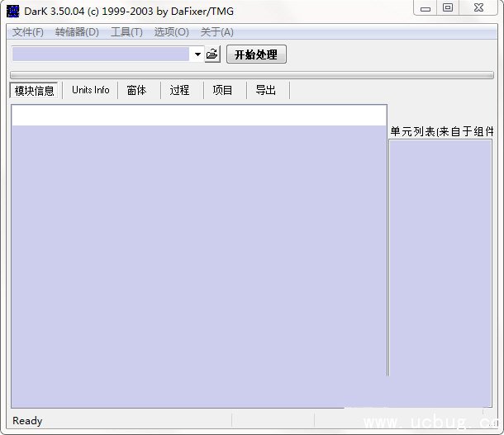Viewport: 504px width, 435px height.
Task: Open the 关于(A) menu
Action: 216,32
